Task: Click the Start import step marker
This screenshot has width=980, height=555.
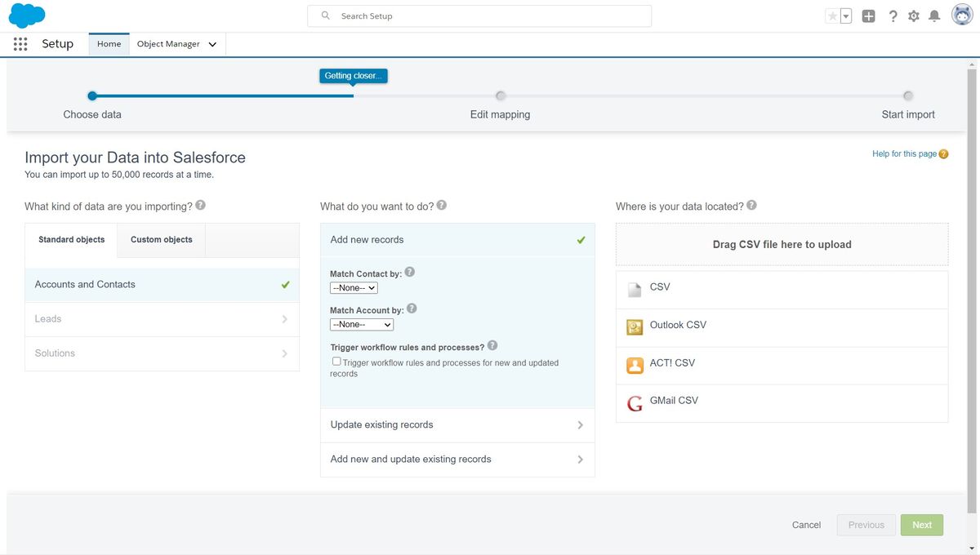Action: (908, 95)
